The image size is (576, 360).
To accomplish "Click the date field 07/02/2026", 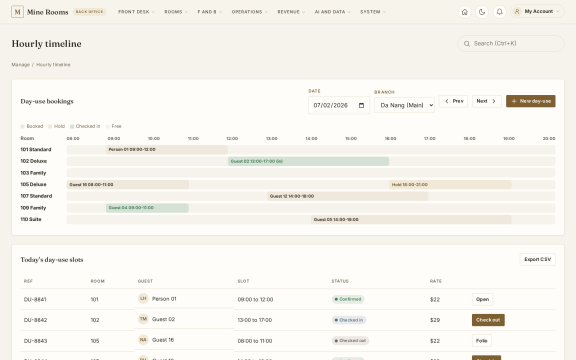I will [x=339, y=105].
